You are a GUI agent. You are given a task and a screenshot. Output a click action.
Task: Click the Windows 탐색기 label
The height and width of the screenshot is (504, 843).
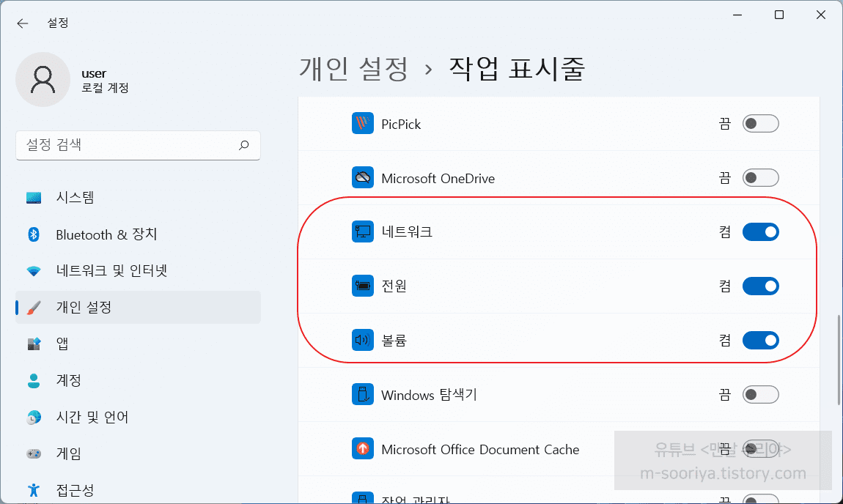click(429, 395)
